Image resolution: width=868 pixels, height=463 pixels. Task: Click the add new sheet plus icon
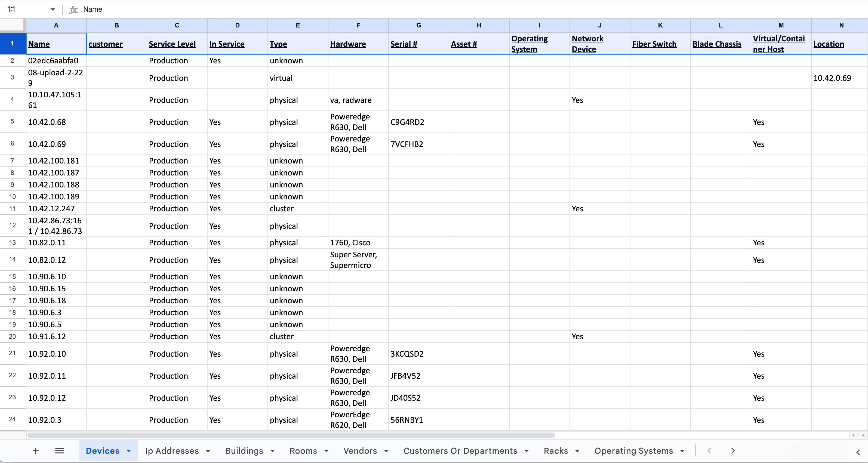click(36, 450)
